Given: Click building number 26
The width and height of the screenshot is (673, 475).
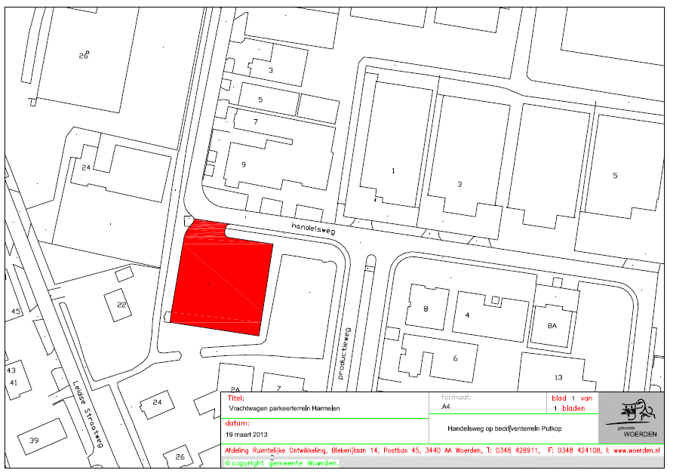Looking at the screenshot, I should tap(84, 56).
